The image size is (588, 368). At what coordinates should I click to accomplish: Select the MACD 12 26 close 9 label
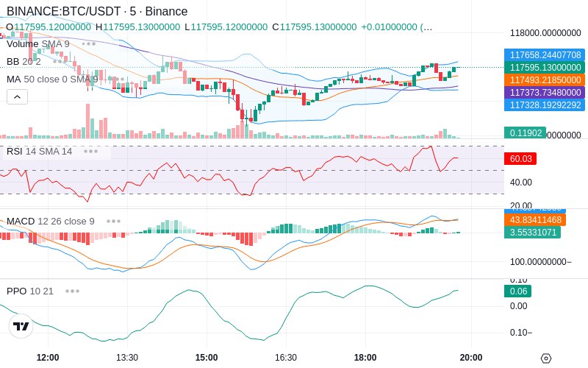[50, 222]
